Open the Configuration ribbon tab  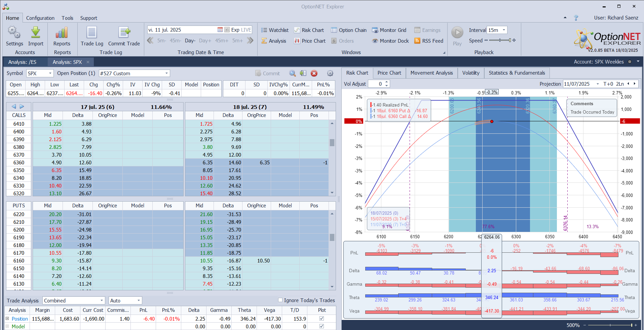pos(40,18)
